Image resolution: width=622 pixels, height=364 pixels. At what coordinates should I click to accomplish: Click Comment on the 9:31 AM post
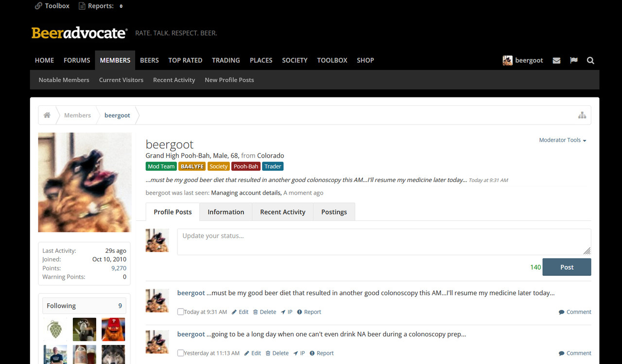(x=575, y=312)
